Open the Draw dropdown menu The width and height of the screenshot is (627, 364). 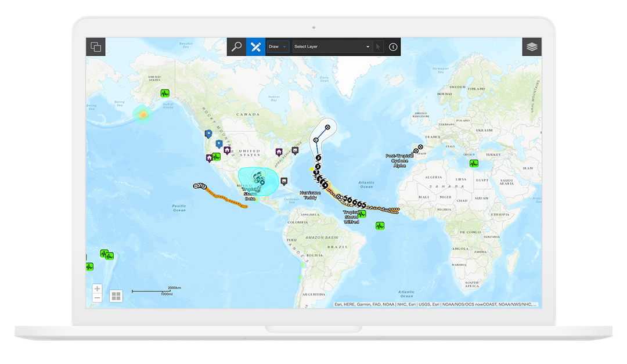point(284,46)
